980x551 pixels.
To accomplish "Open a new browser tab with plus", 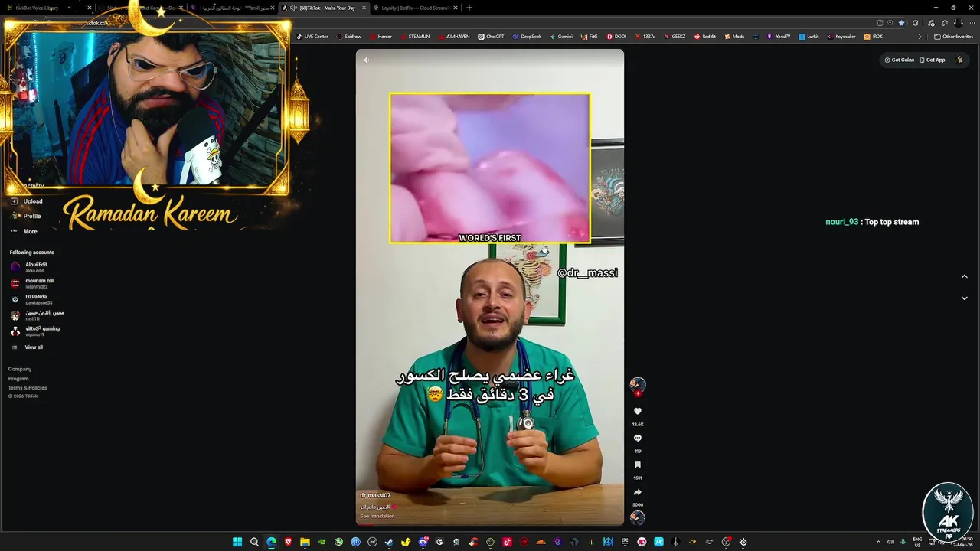I will point(469,8).
